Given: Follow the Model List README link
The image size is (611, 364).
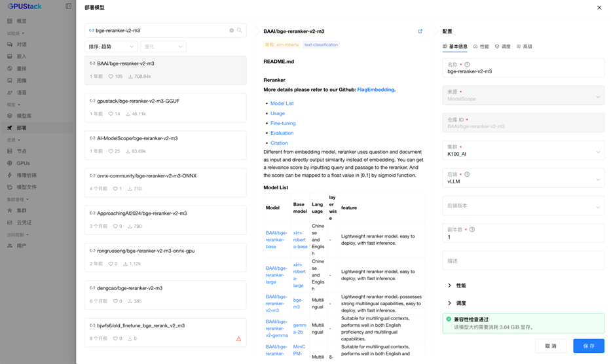Looking at the screenshot, I should (x=282, y=103).
